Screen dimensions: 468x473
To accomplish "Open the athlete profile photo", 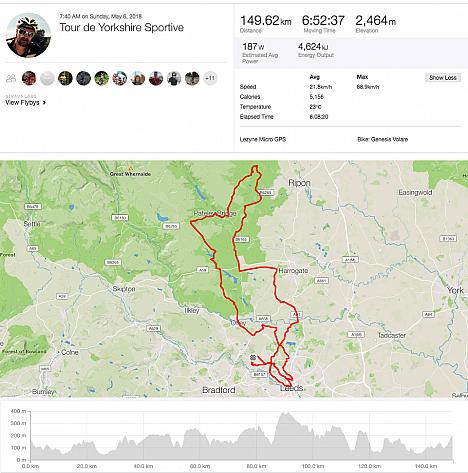I will click(x=28, y=35).
